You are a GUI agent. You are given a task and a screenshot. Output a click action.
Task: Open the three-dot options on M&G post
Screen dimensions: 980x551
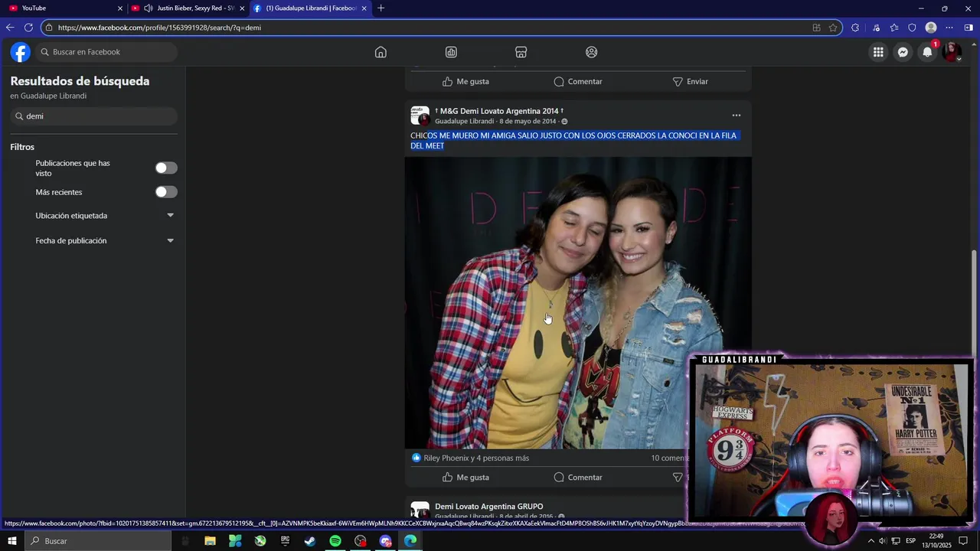pyautogui.click(x=736, y=116)
